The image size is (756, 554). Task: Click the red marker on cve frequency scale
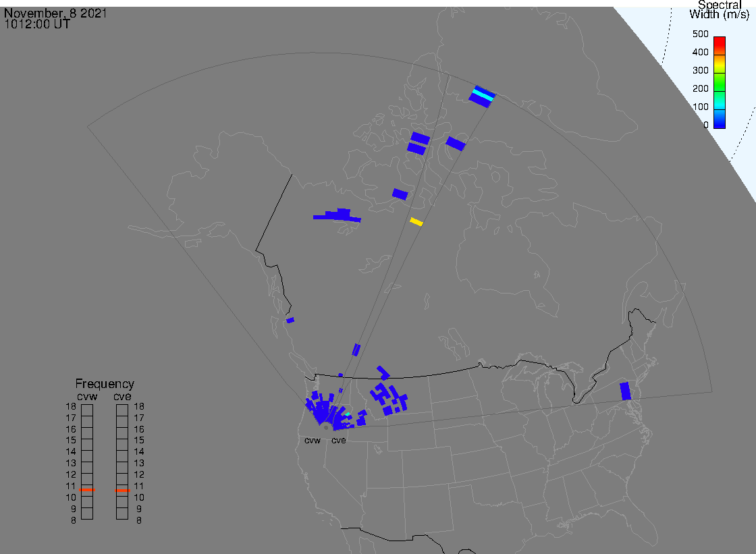click(122, 491)
